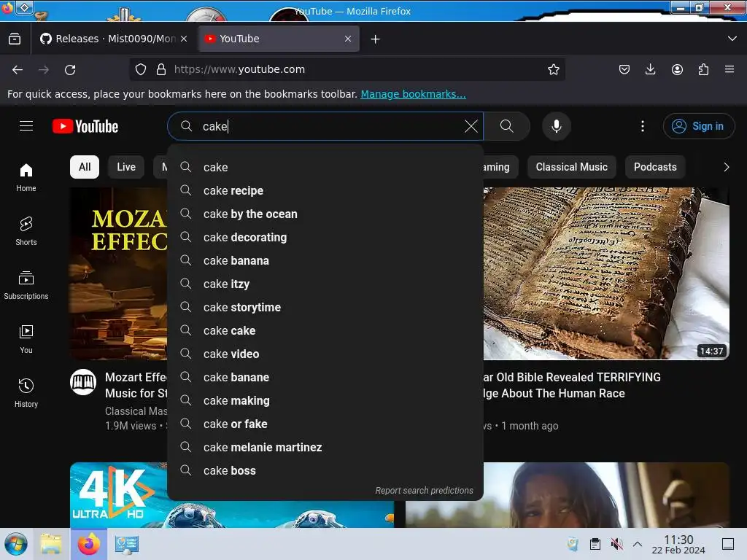Open the You section
The height and width of the screenshot is (560, 747).
(26, 339)
